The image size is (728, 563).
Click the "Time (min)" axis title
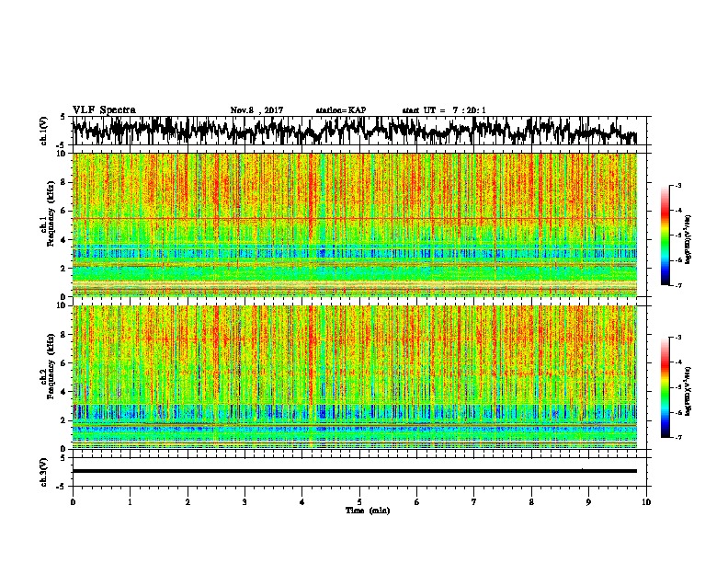[368, 511]
